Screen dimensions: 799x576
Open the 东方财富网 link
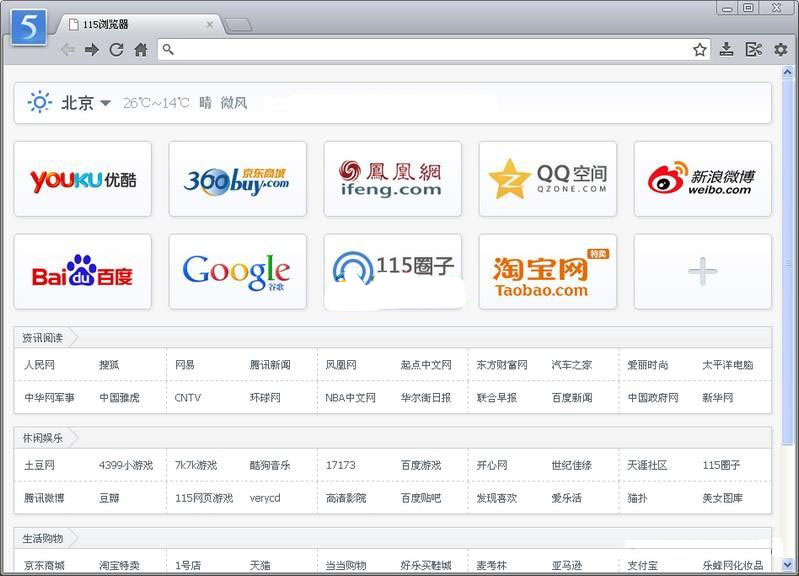pyautogui.click(x=502, y=365)
